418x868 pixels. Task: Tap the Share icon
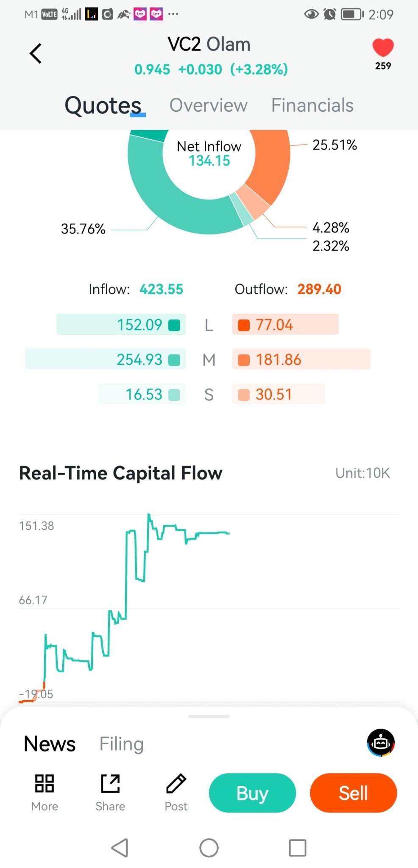pyautogui.click(x=110, y=783)
